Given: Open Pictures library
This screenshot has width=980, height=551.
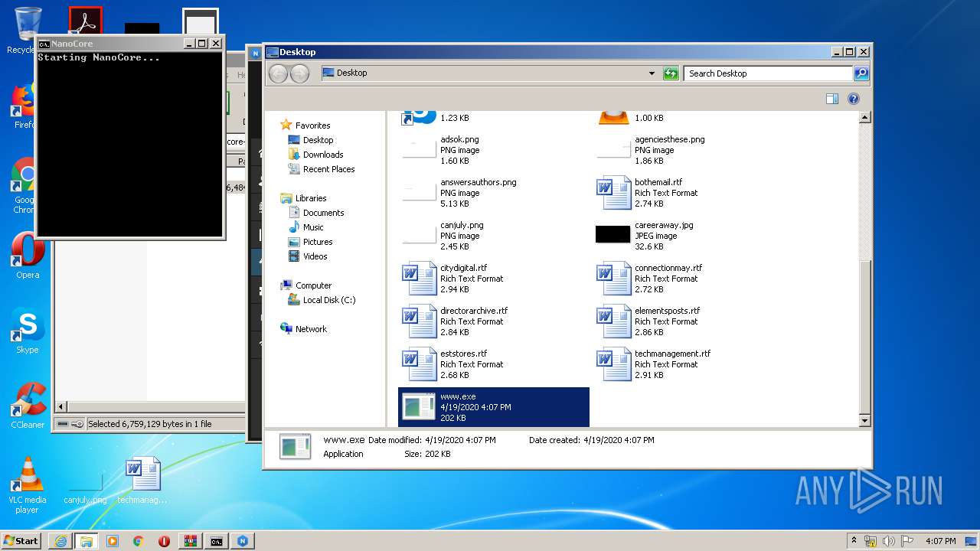Looking at the screenshot, I should [x=318, y=242].
